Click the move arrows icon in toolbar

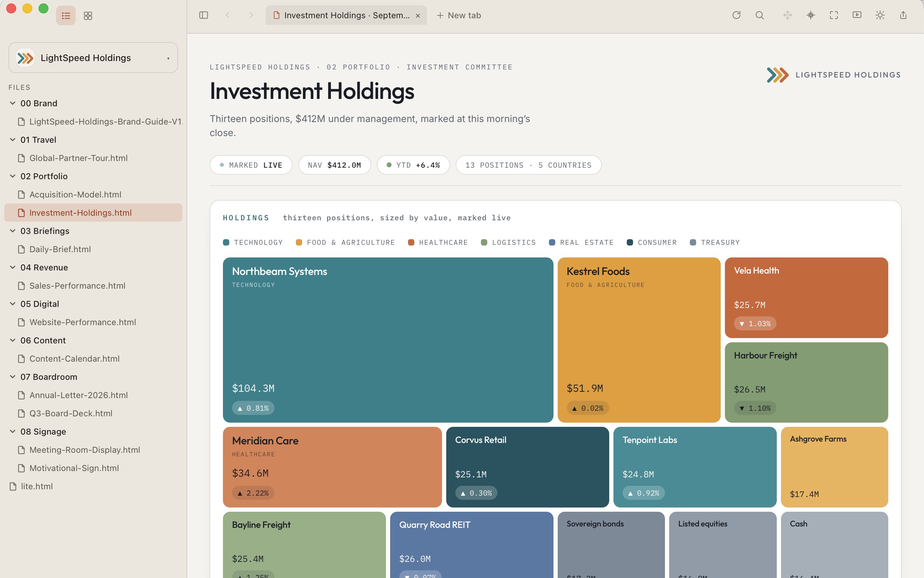(788, 15)
